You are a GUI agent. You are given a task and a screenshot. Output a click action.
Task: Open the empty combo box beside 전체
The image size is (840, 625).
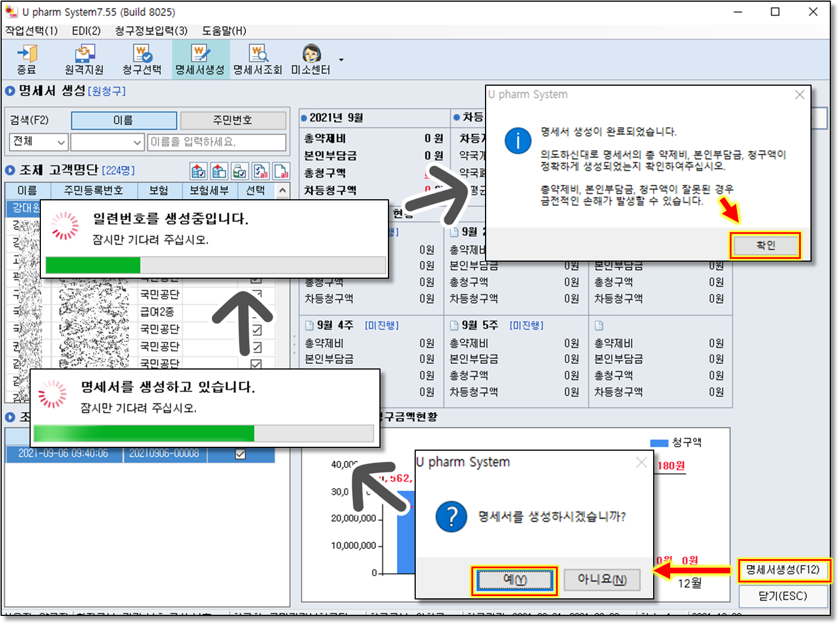pyautogui.click(x=136, y=142)
